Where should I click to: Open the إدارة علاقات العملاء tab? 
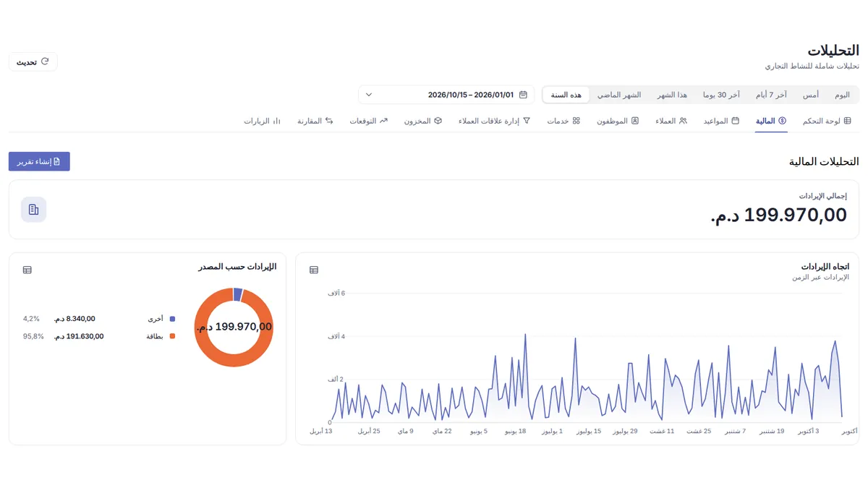(494, 121)
